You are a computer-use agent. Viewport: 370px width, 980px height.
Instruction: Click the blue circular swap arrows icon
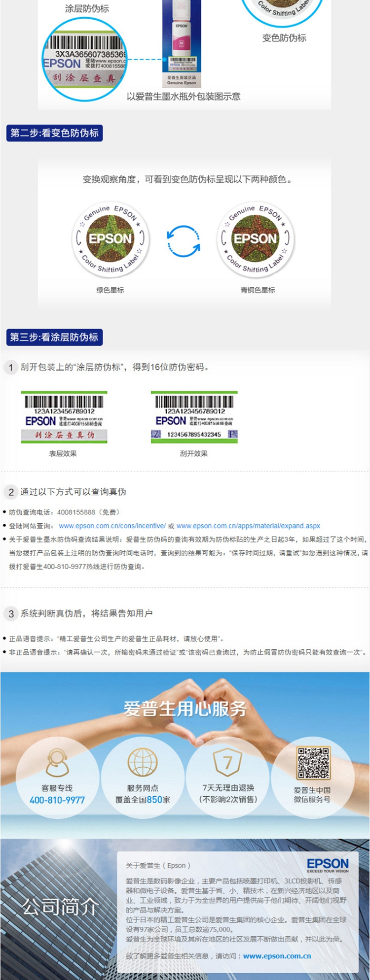[184, 241]
